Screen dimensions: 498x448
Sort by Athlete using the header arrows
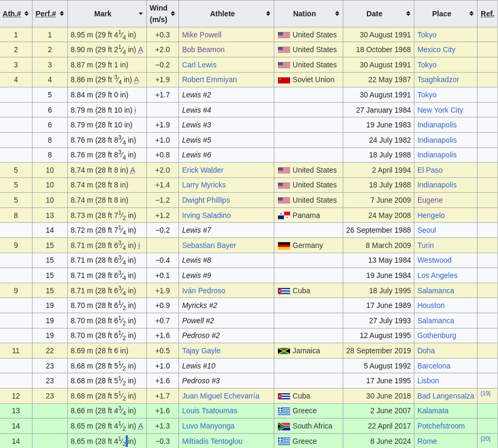pos(268,13)
